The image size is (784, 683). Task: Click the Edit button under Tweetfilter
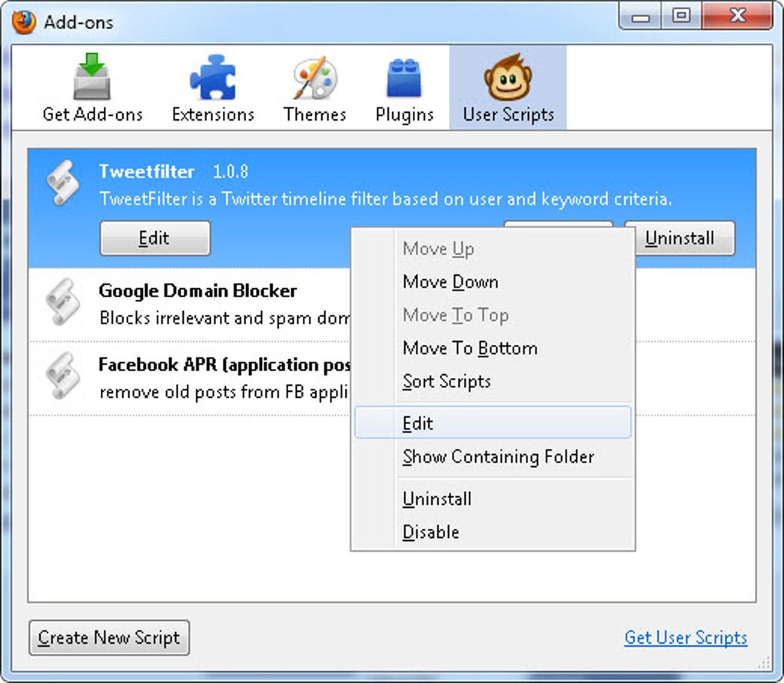[x=155, y=238]
